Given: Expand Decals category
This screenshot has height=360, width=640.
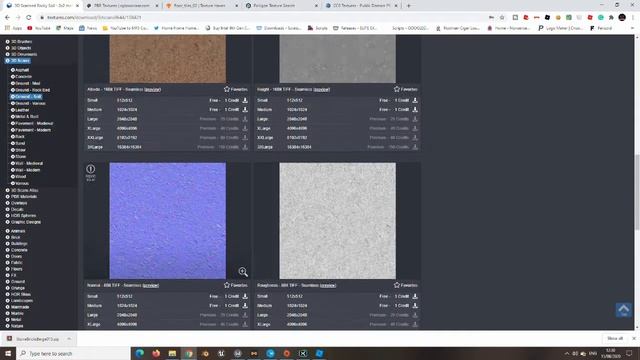Looking at the screenshot, I should tap(8, 209).
